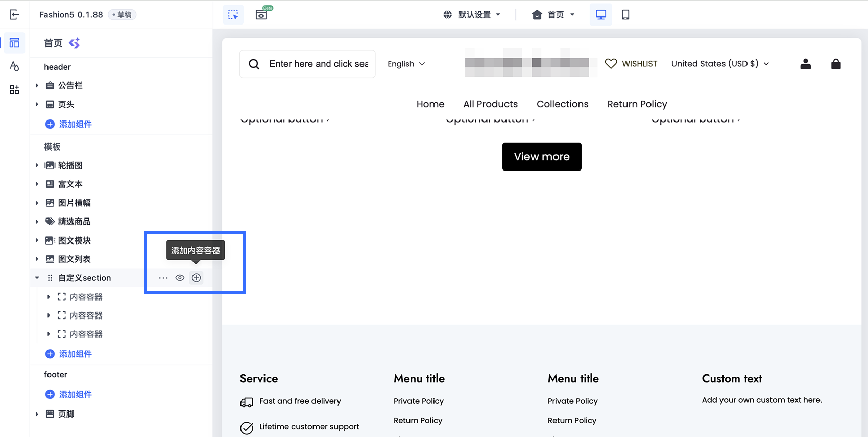The width and height of the screenshot is (868, 437).
Task: Expand the 轮播图 section
Action: tap(37, 165)
